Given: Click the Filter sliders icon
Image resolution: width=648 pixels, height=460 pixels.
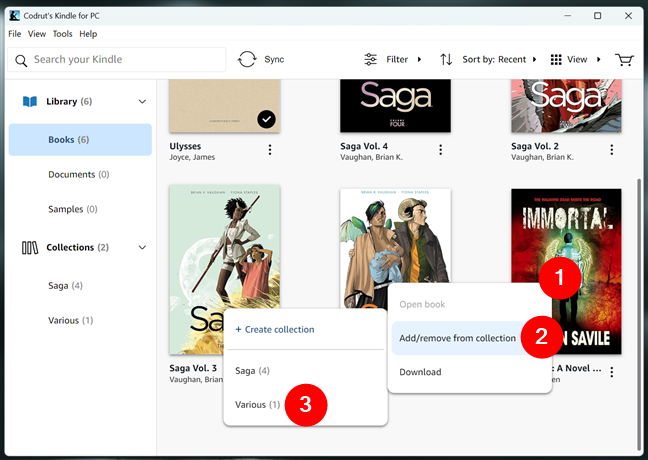Looking at the screenshot, I should coord(370,60).
